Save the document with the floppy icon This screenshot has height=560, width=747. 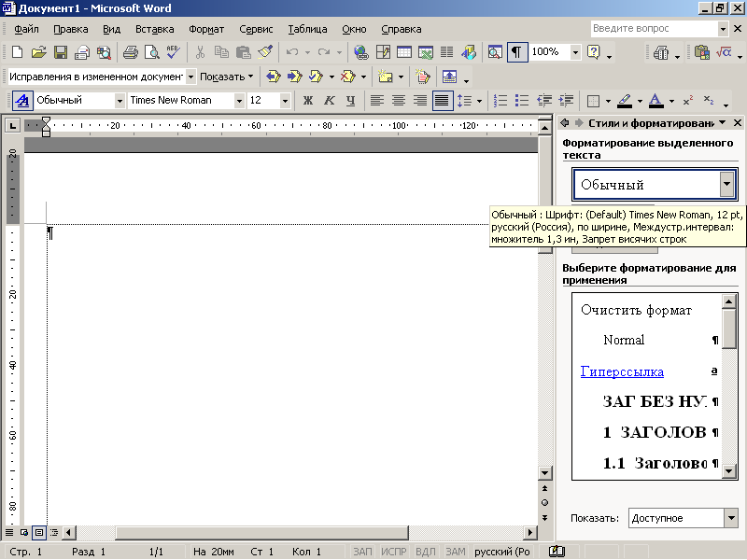tap(61, 52)
